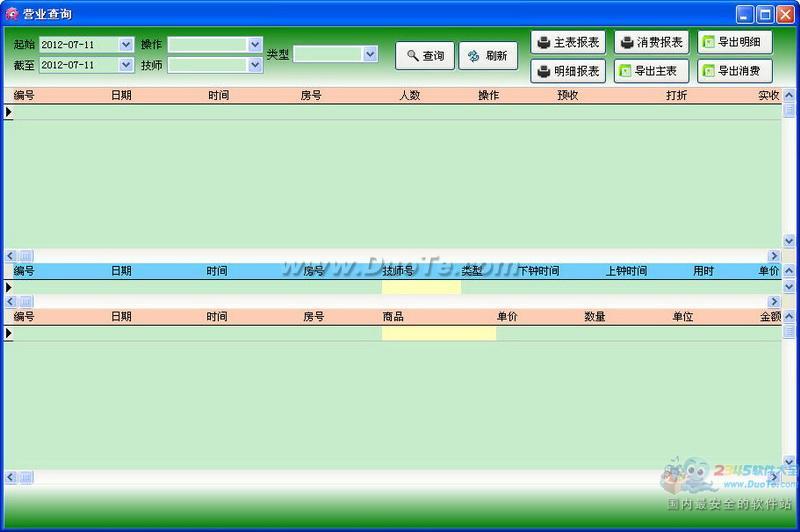Expand the 操作 operator dropdown

click(x=254, y=45)
